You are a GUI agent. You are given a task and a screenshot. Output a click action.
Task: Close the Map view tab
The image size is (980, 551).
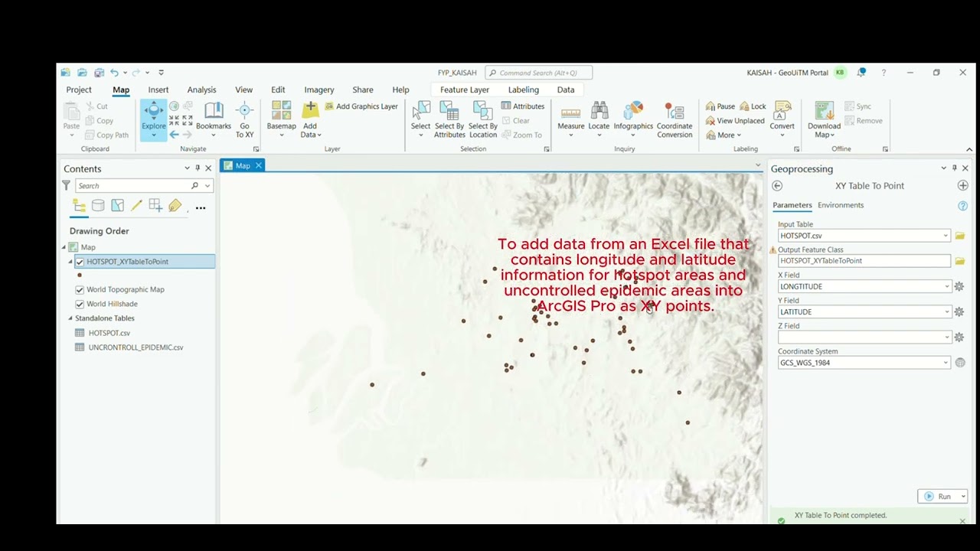259,165
